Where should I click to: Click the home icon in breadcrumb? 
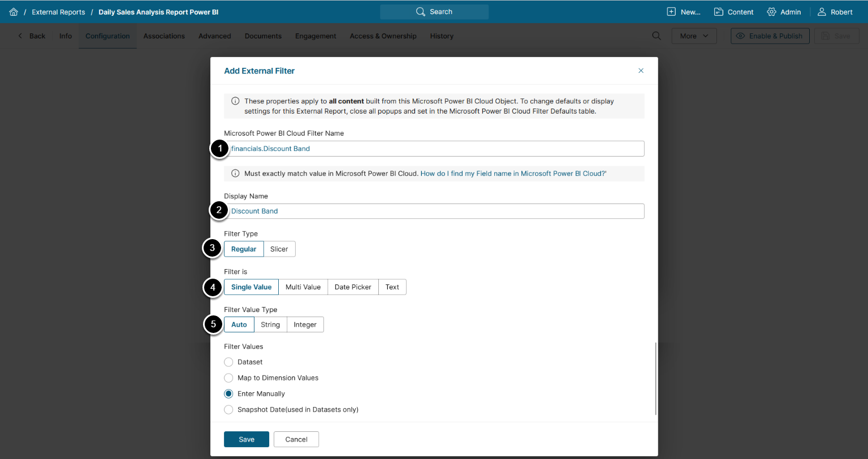(14, 12)
